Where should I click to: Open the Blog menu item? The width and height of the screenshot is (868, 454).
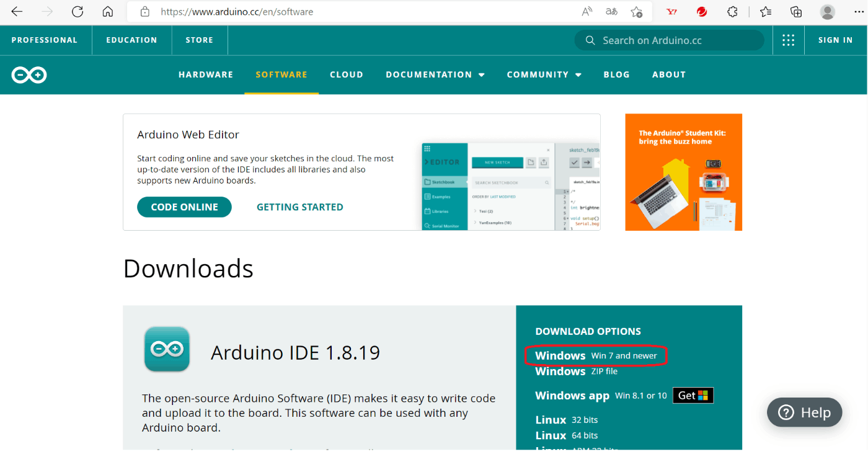pos(617,74)
